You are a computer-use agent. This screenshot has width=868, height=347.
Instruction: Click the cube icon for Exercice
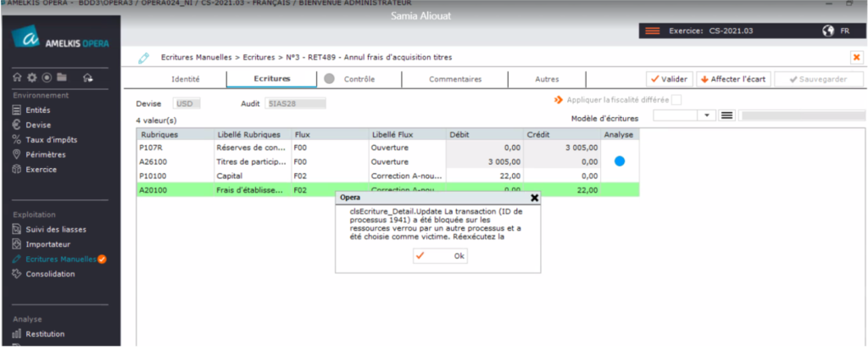[x=17, y=169]
